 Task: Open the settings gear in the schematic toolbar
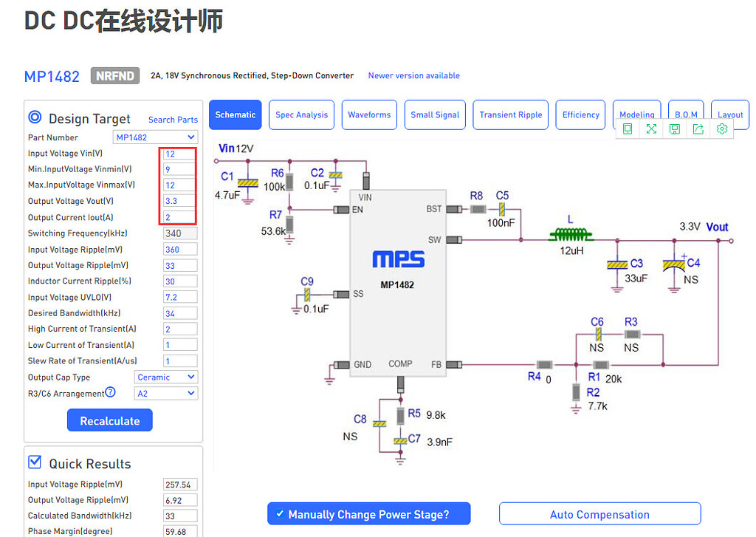tap(722, 129)
